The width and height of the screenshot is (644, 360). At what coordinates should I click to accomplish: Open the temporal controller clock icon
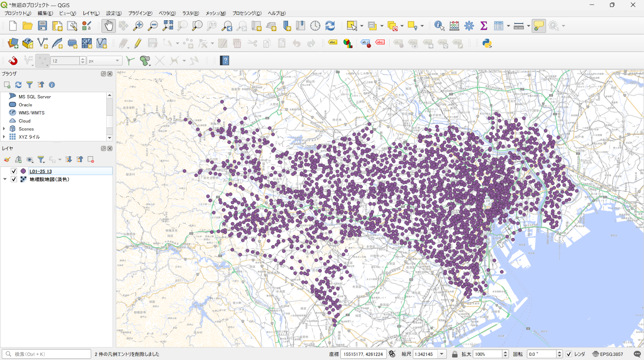[315, 26]
